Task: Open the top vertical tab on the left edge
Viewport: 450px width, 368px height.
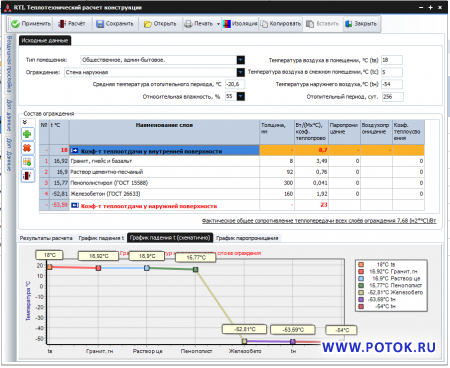Action: pyautogui.click(x=9, y=64)
